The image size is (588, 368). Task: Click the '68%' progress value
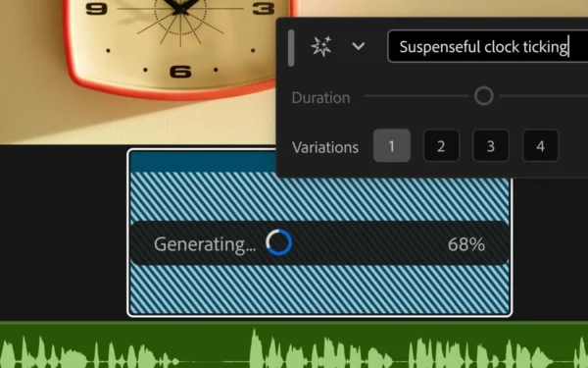[x=466, y=244]
